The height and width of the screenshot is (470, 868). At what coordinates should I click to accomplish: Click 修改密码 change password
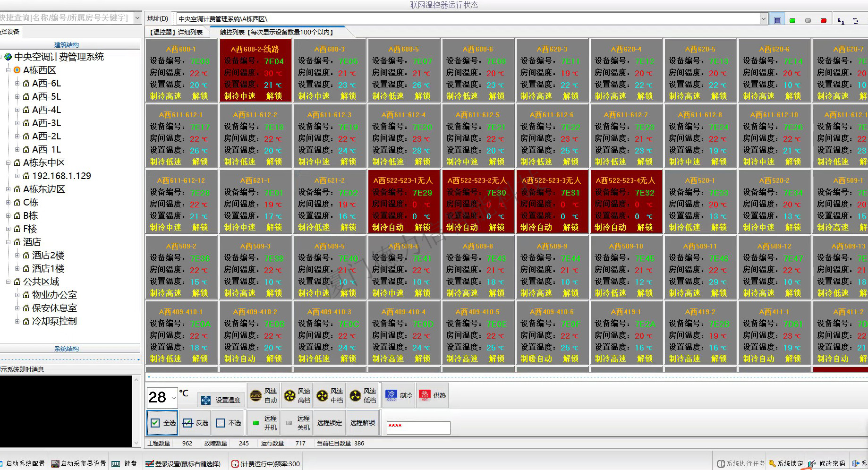(827, 464)
